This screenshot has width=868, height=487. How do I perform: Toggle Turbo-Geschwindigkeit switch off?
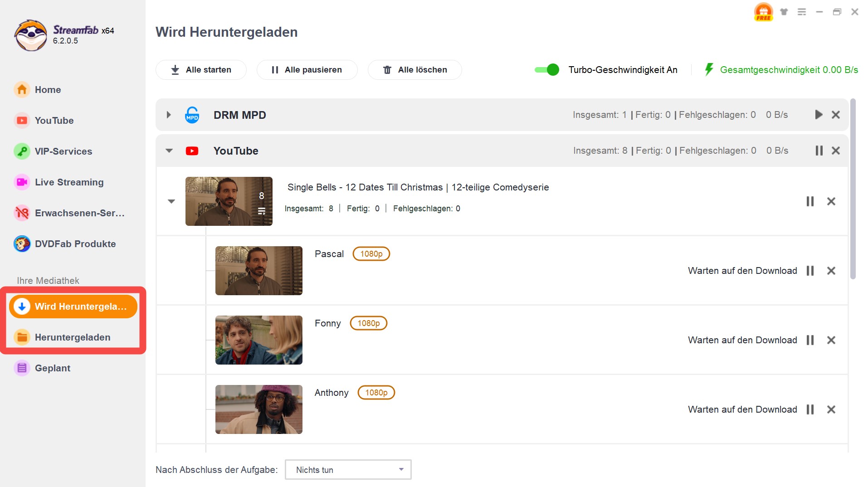546,70
